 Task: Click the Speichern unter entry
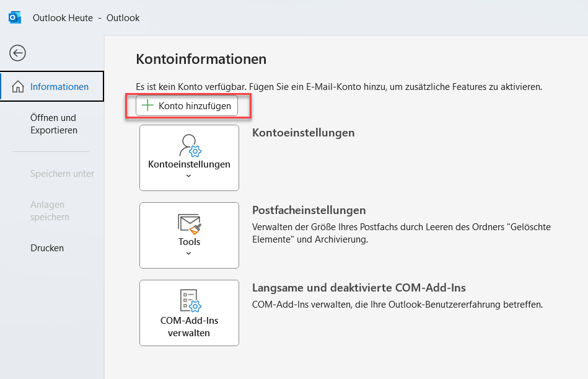coord(62,174)
